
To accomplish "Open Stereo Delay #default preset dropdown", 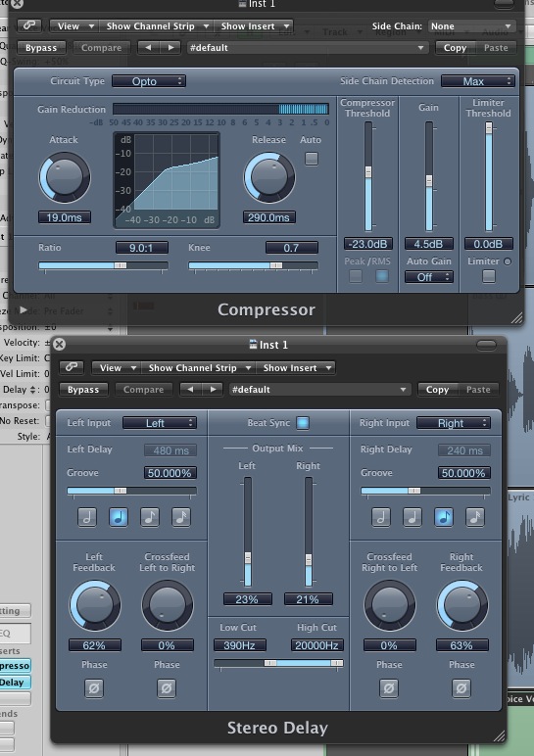I will click(319, 389).
